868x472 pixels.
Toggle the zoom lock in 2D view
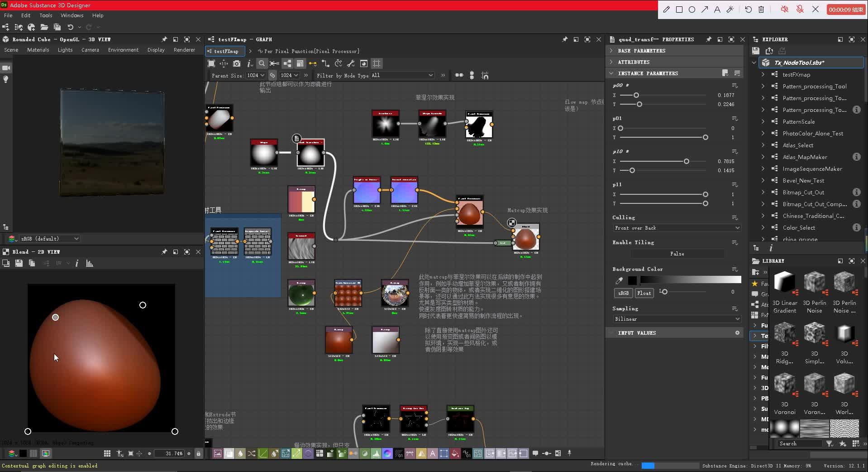click(198, 453)
